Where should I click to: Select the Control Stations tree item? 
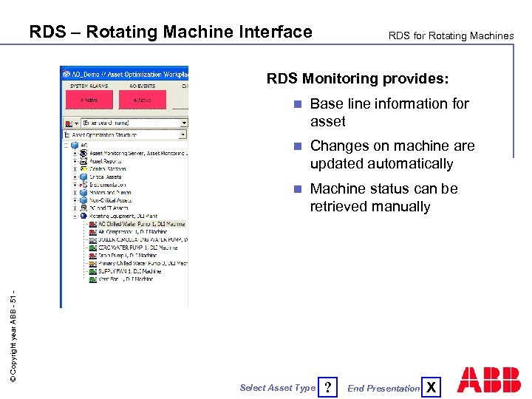pyautogui.click(x=108, y=169)
